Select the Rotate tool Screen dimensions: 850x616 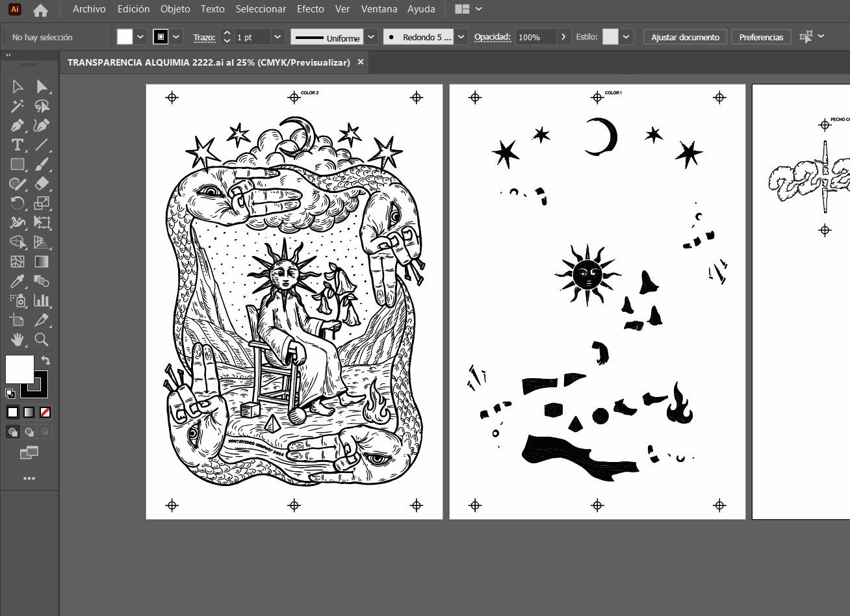pos(18,203)
